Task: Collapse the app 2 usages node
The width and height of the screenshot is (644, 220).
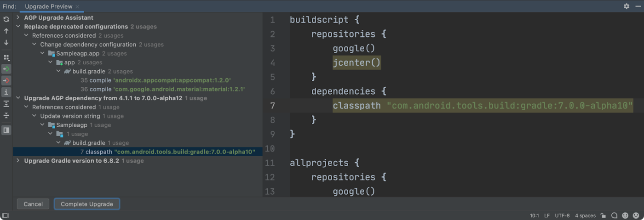Action: coord(51,62)
